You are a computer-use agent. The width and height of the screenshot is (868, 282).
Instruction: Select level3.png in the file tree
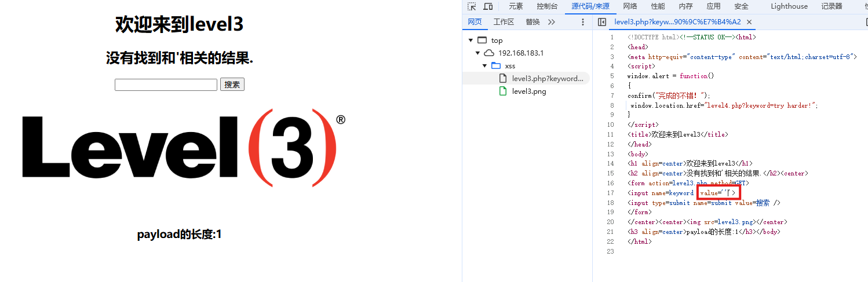529,91
